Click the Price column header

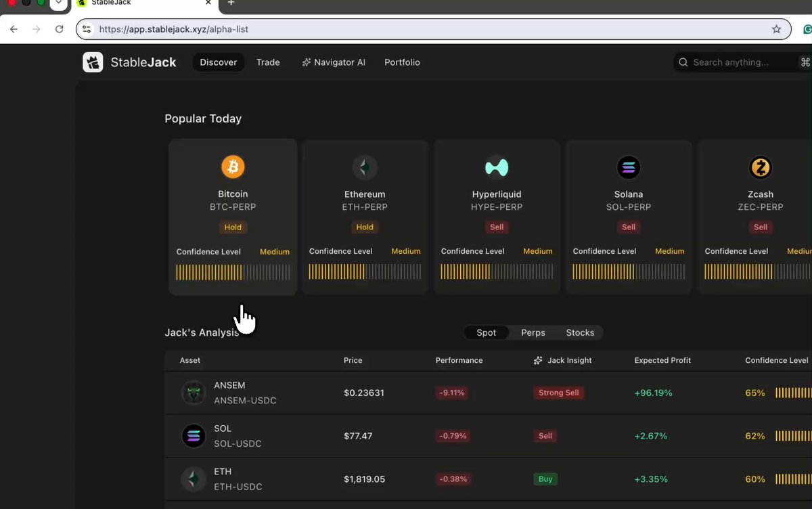[353, 360]
